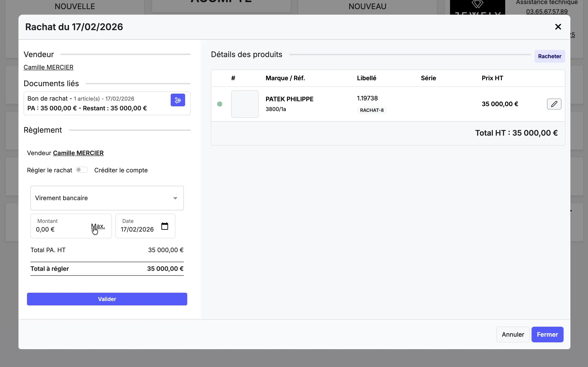Click the Marque / Réf. column header

(x=285, y=78)
